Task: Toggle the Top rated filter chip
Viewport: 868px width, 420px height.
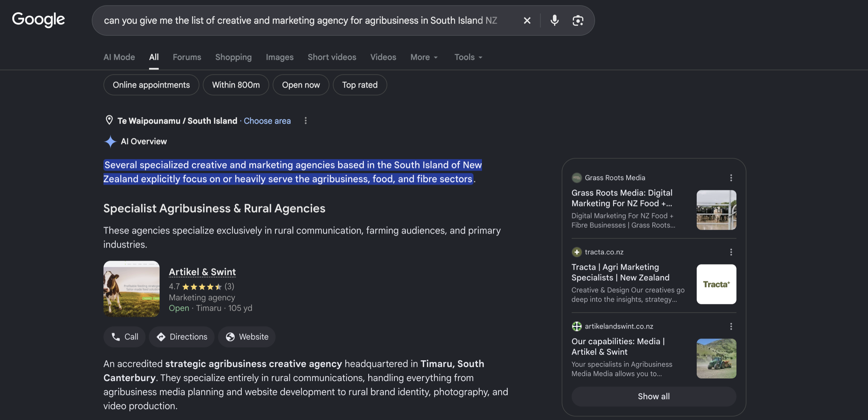Action: click(x=360, y=85)
